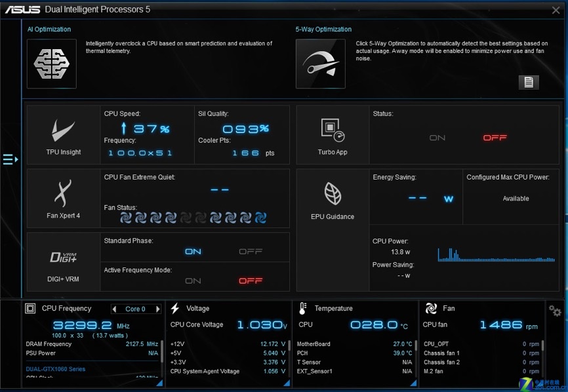Viewport: 568px width, 392px height.
Task: Select the fifth dimmed fan status icon
Action: pyautogui.click(x=186, y=218)
